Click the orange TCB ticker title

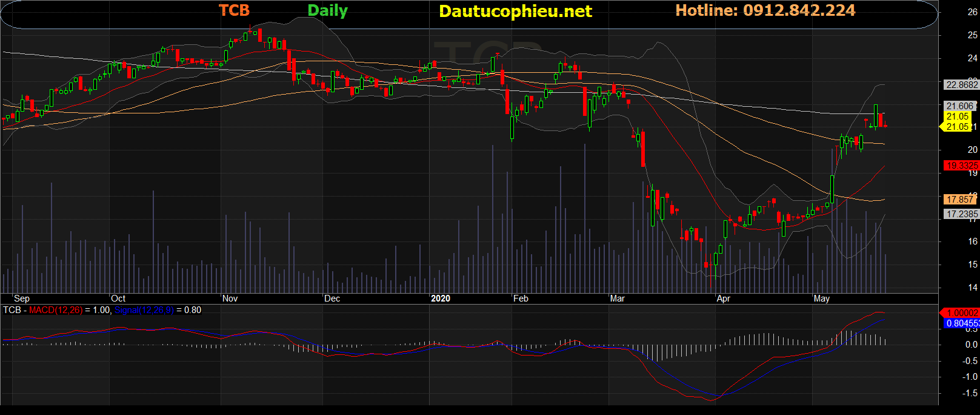click(234, 10)
